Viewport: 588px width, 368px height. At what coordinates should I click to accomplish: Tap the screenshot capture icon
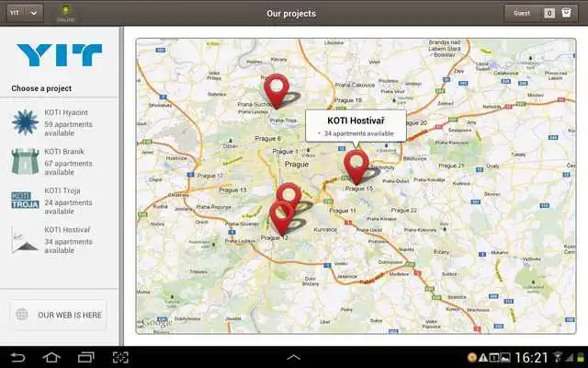tap(120, 357)
